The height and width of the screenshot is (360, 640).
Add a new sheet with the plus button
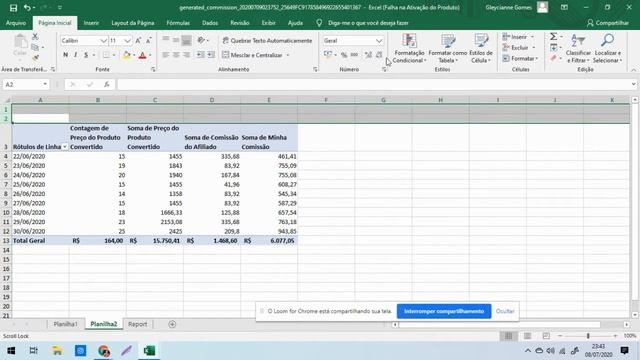point(172,324)
